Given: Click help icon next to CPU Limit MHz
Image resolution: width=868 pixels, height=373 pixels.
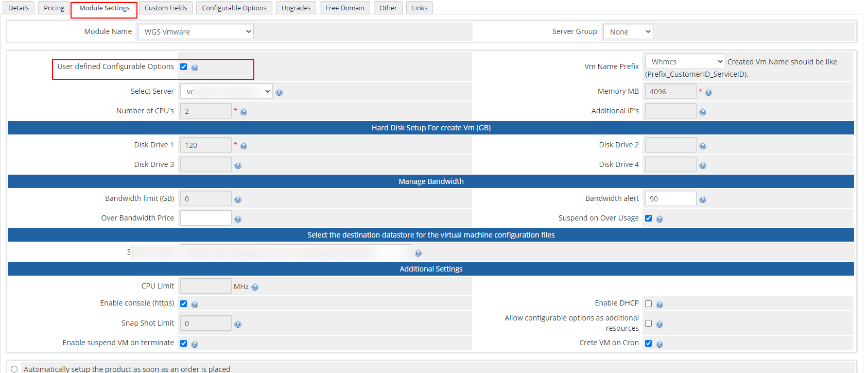Looking at the screenshot, I should click(x=255, y=287).
